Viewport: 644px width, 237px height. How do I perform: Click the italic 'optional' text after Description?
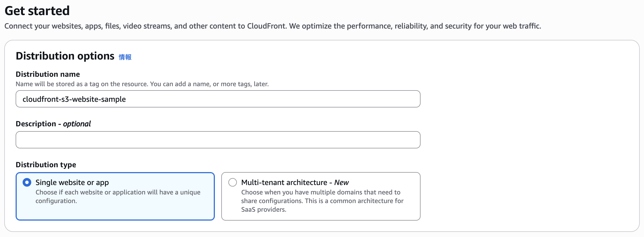tap(77, 124)
